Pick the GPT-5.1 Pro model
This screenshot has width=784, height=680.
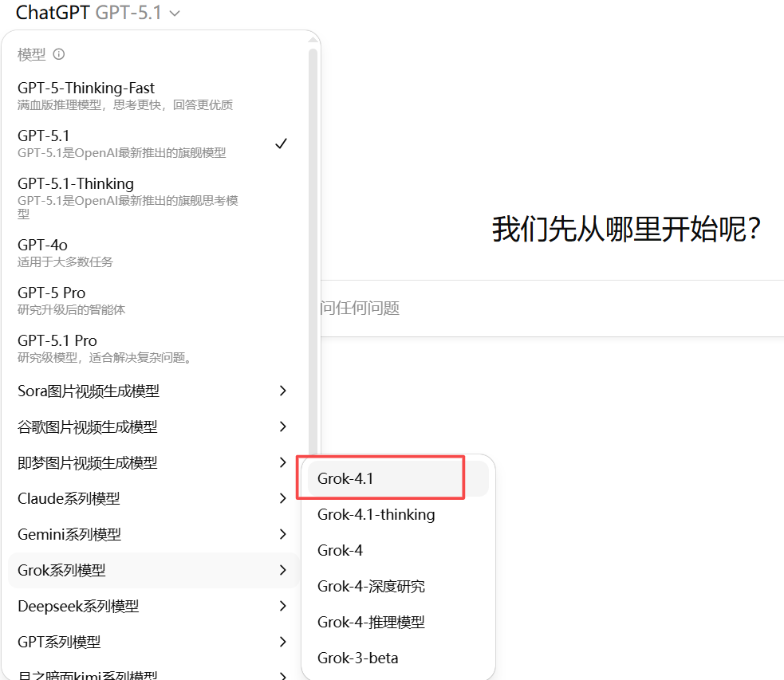(x=154, y=348)
